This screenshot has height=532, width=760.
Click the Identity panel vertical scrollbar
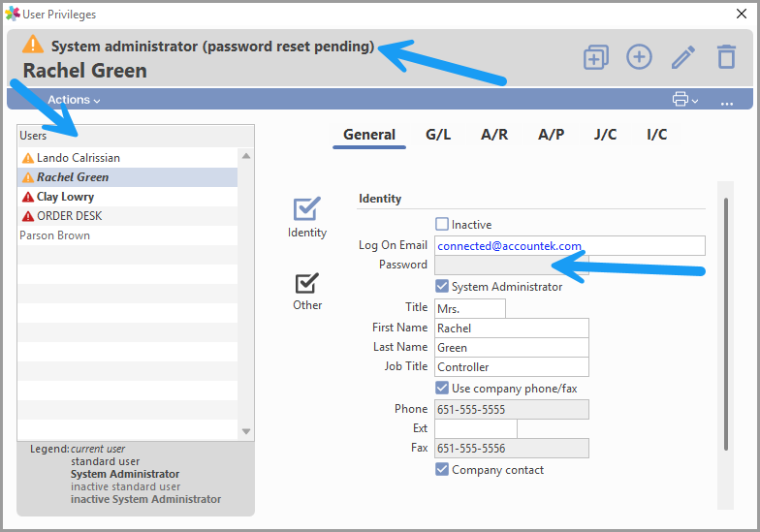tap(725, 324)
